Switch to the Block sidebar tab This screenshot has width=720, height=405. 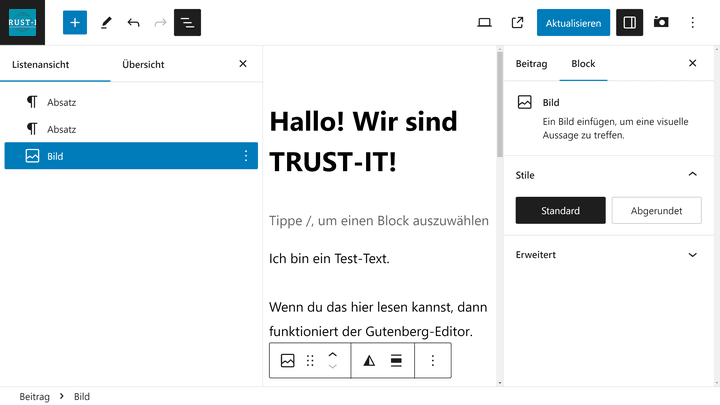click(583, 64)
